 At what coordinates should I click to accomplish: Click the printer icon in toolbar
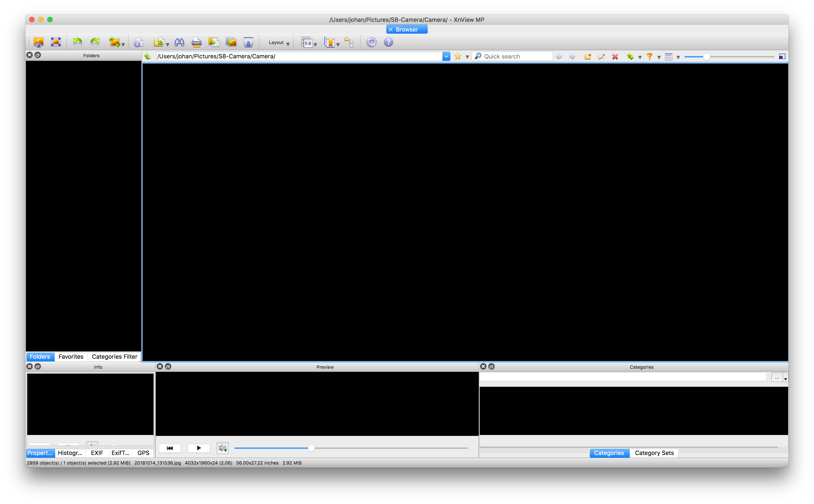(196, 42)
